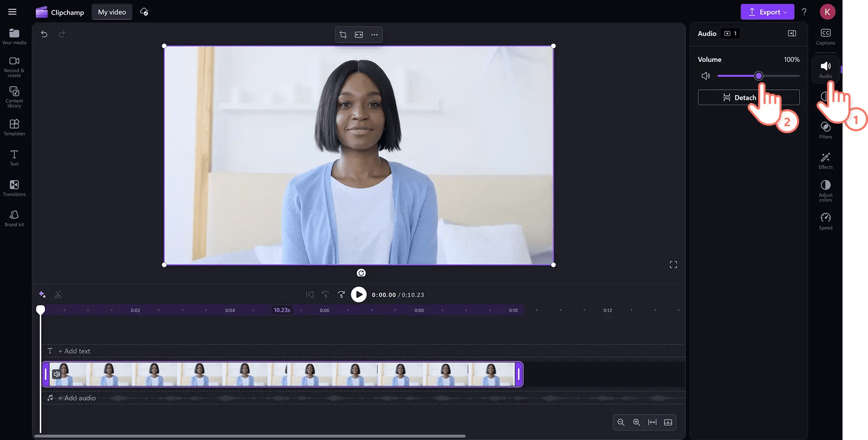Skip forward five seconds
Image resolution: width=868 pixels, height=440 pixels.
pos(342,295)
